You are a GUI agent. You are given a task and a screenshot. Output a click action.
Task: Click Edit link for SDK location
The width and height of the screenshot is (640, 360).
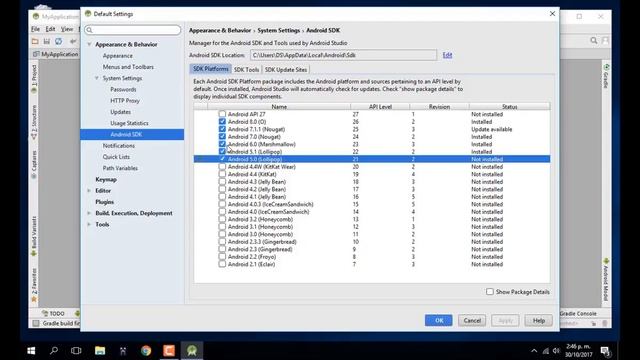(447, 55)
